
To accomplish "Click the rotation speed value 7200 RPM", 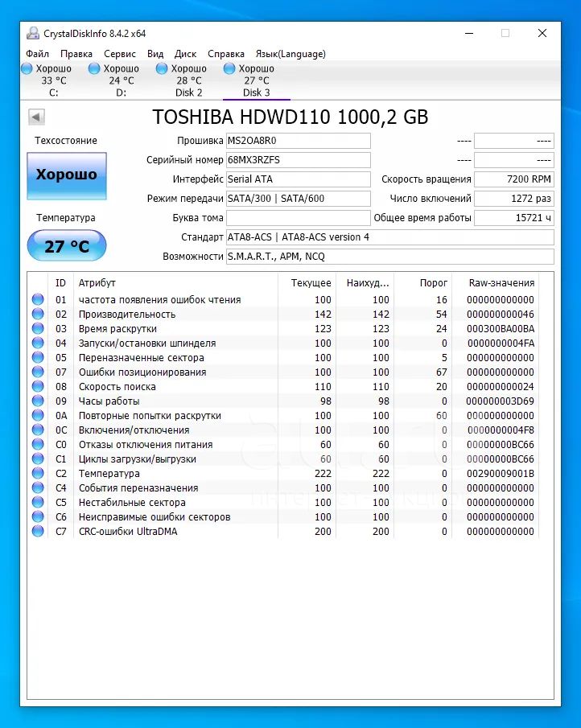I will pos(514,179).
